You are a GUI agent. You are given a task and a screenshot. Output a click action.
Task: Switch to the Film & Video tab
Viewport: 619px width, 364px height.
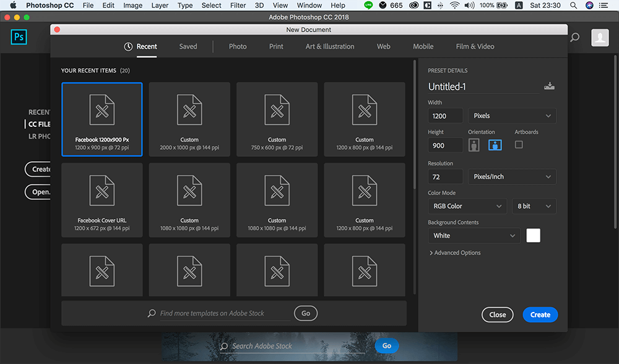475,46
